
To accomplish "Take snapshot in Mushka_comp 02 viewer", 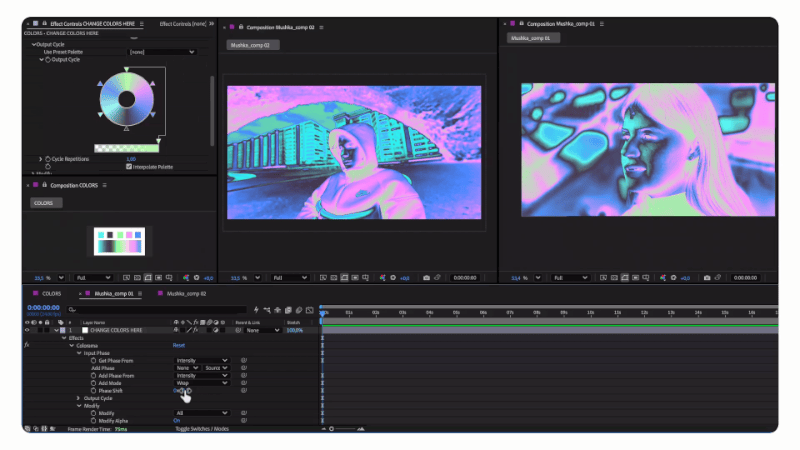I will pos(426,278).
